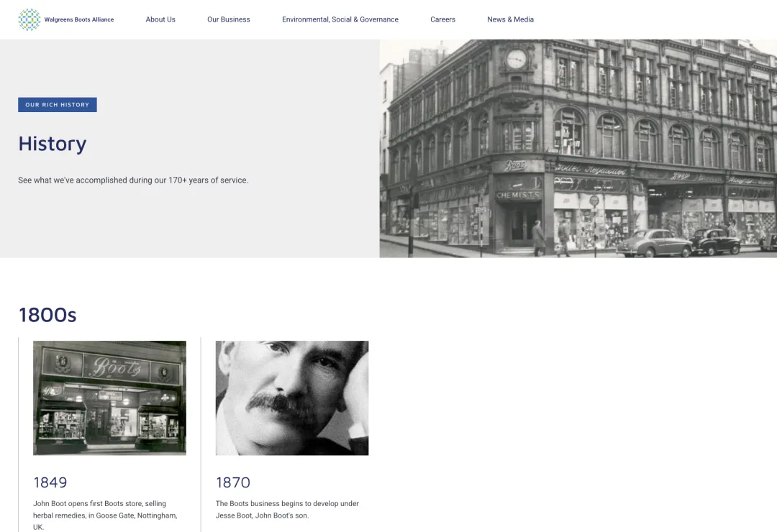Go to the Careers section

(x=442, y=19)
